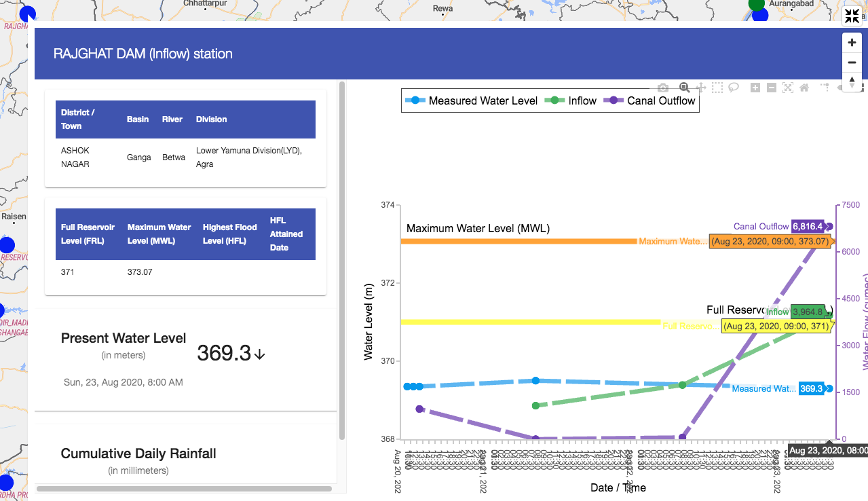Activate the Pan tool in chart toolbar
This screenshot has height=501, width=868.
[701, 88]
